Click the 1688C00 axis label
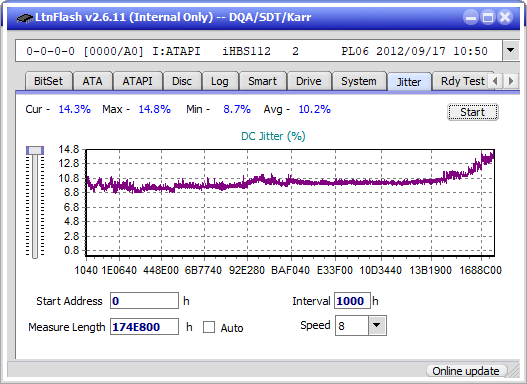 [480, 270]
